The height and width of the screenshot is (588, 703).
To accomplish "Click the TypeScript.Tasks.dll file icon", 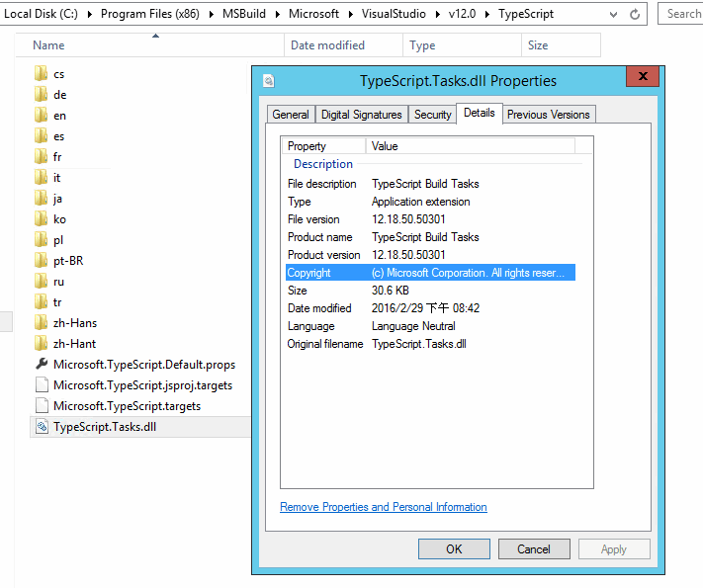I will pyautogui.click(x=42, y=426).
